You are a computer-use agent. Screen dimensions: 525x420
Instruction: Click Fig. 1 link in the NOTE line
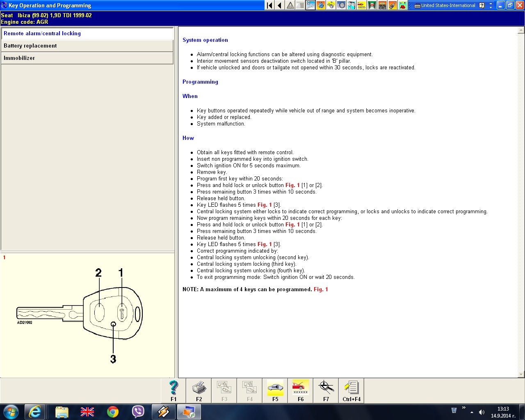pyautogui.click(x=321, y=290)
